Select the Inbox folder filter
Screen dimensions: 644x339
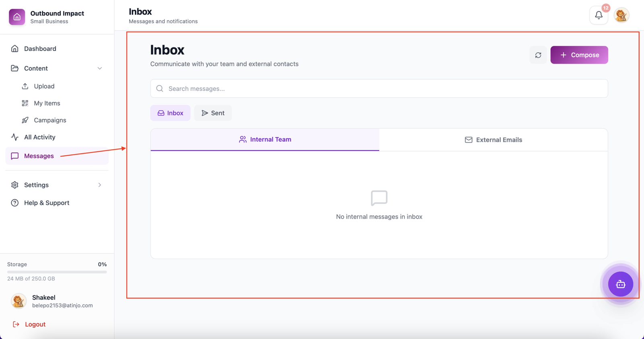(170, 113)
